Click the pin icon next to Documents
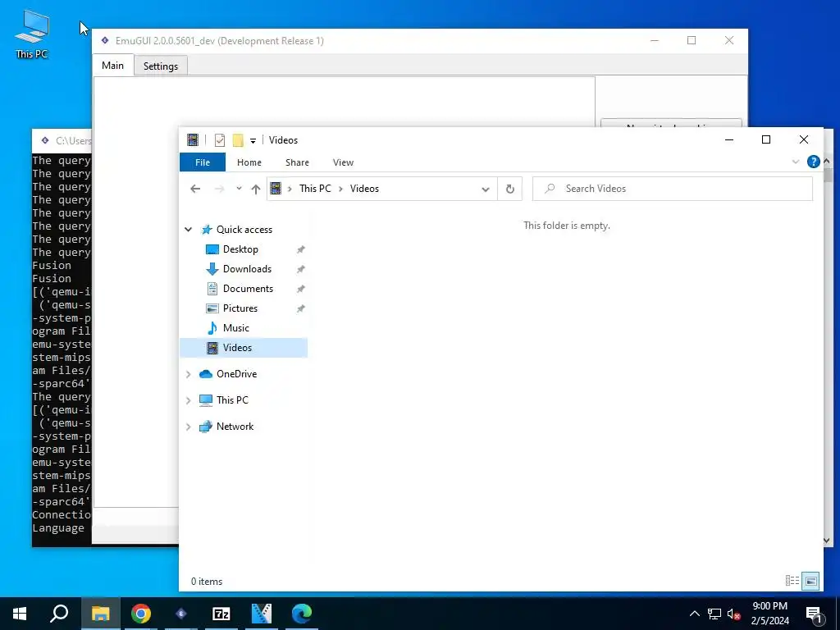This screenshot has width=840, height=630. pos(301,290)
